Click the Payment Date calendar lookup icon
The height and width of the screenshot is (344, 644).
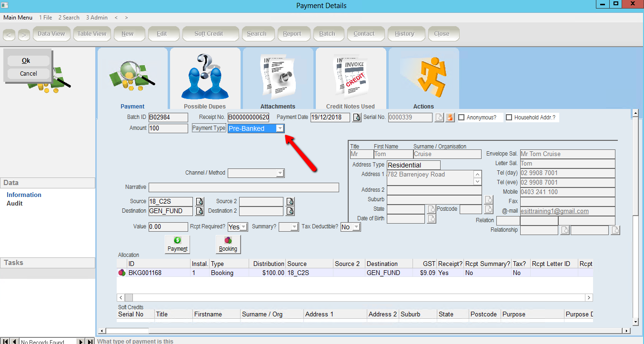(357, 118)
